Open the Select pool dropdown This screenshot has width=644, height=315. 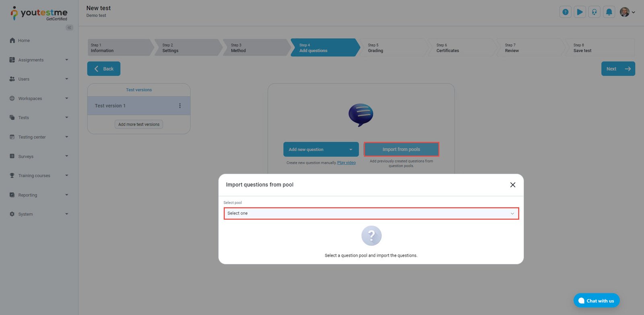click(x=371, y=214)
